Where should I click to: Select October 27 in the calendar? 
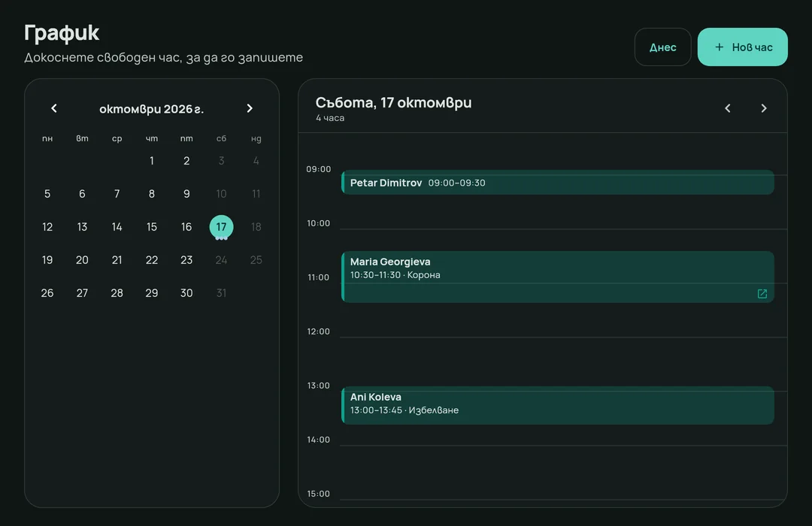click(82, 293)
